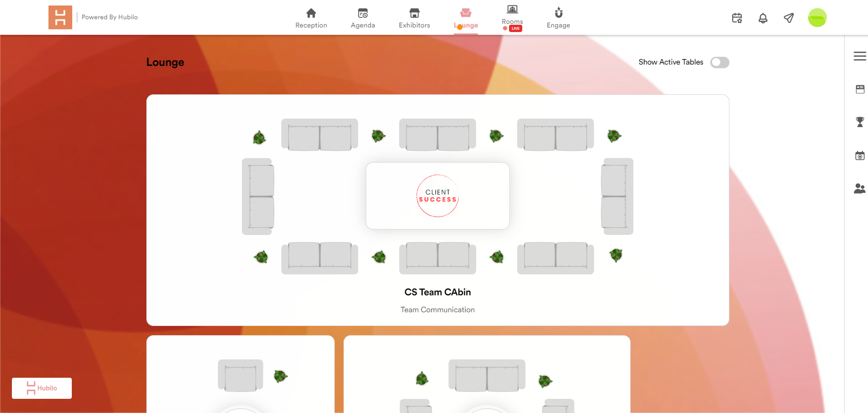Click the Engage touch icon
868x413 pixels.
tap(558, 12)
